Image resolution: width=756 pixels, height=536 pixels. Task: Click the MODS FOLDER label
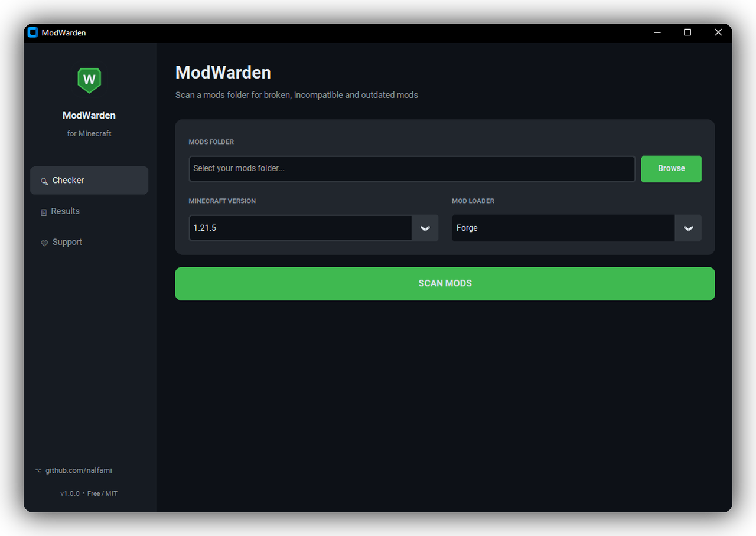tap(211, 142)
